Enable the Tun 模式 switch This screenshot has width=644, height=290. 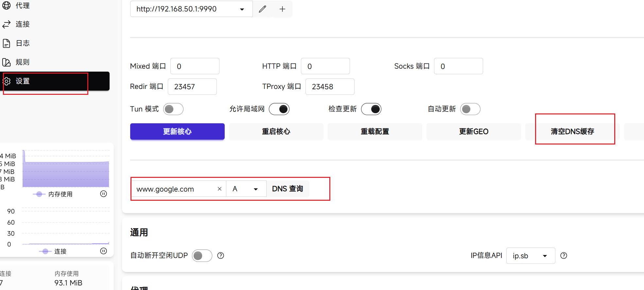173,109
